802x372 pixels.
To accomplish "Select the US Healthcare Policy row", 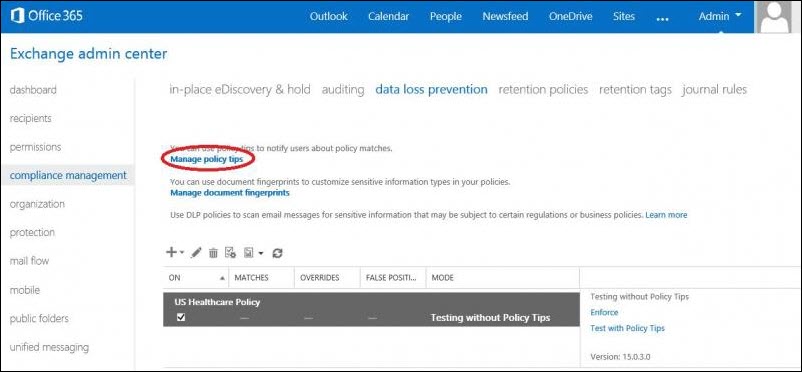I will coord(371,310).
